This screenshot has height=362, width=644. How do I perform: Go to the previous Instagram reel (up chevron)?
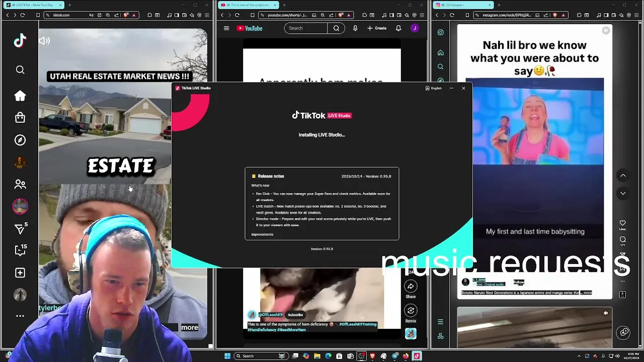click(623, 175)
